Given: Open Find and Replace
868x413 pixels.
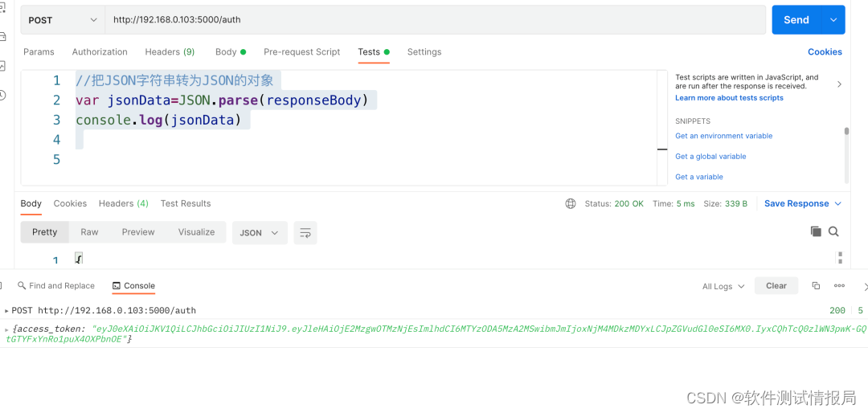Looking at the screenshot, I should [x=56, y=286].
